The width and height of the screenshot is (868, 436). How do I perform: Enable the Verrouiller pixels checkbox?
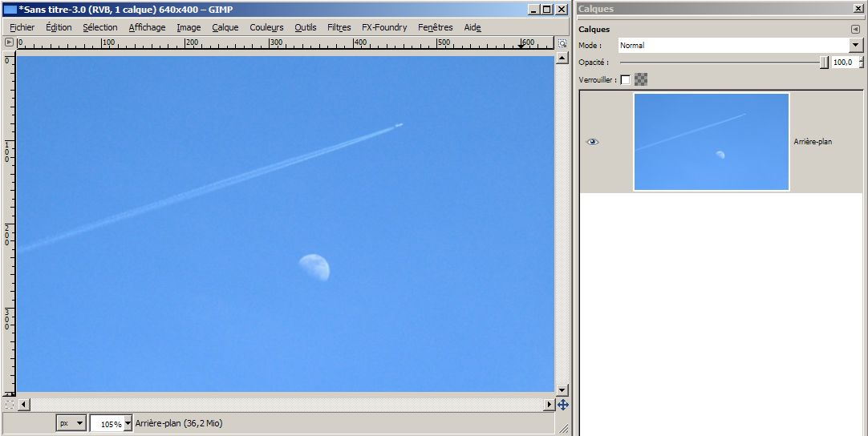(626, 79)
